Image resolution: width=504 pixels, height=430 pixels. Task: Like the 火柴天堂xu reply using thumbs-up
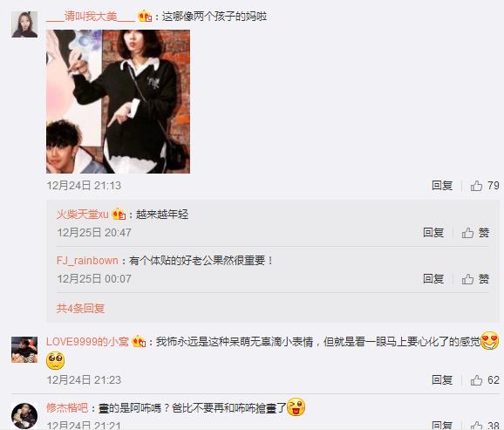(x=475, y=233)
